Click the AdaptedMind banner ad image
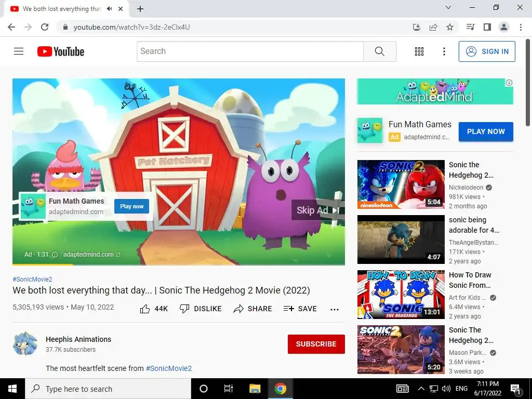Screen dimensions: 532x399 435,91
